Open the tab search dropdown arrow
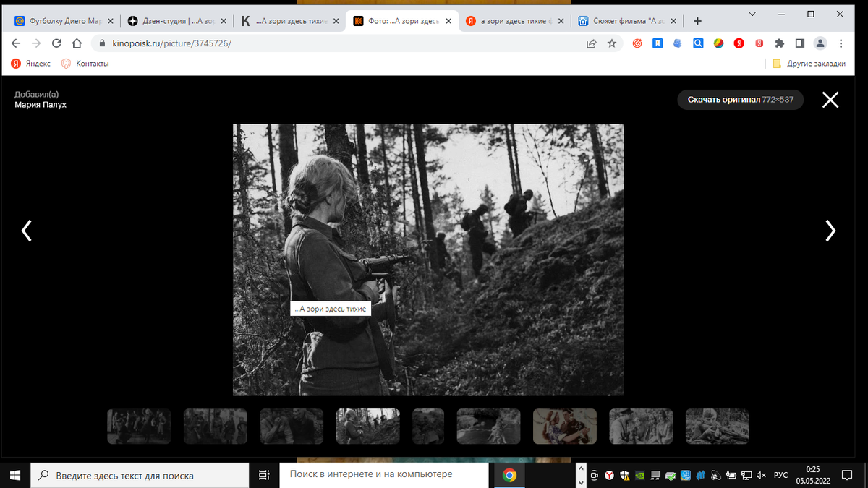 tap(752, 14)
